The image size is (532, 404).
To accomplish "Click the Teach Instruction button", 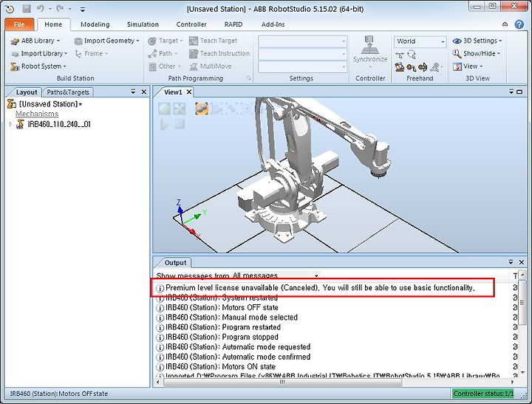I will [219, 54].
